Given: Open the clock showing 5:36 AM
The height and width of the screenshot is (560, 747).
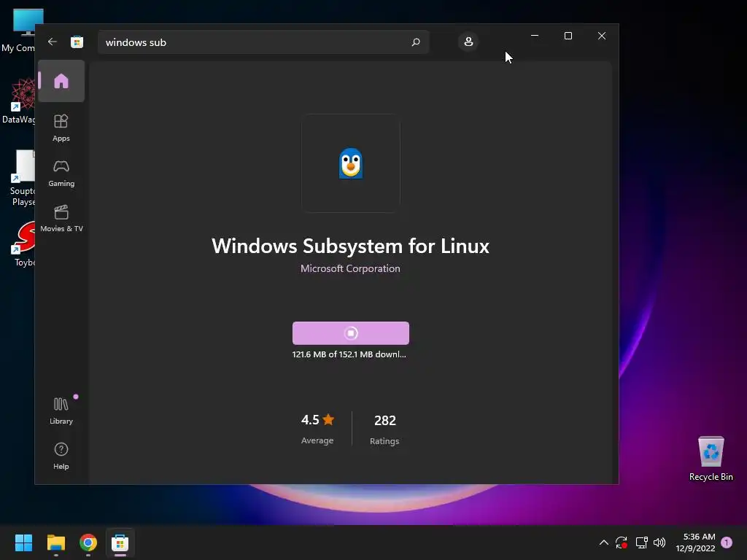Looking at the screenshot, I should click(695, 542).
